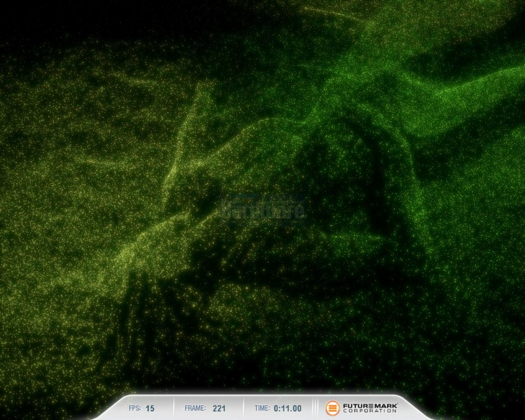Click the TIME label

tap(262, 408)
